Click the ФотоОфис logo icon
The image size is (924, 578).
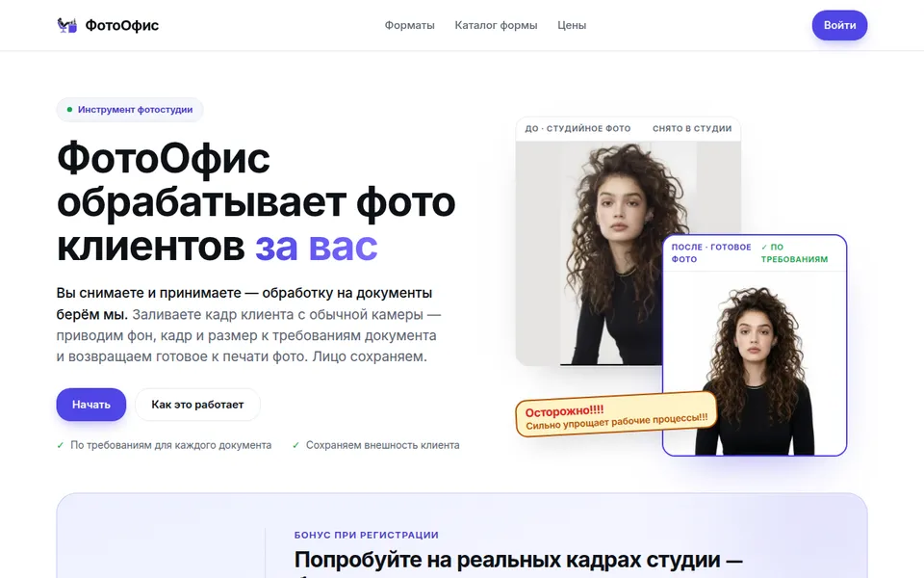pos(66,25)
